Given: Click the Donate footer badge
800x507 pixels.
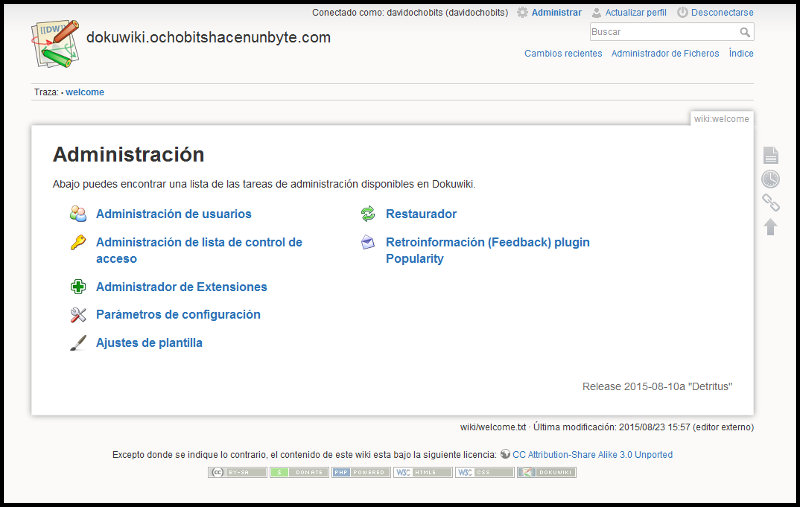Looking at the screenshot, I should click(299, 472).
